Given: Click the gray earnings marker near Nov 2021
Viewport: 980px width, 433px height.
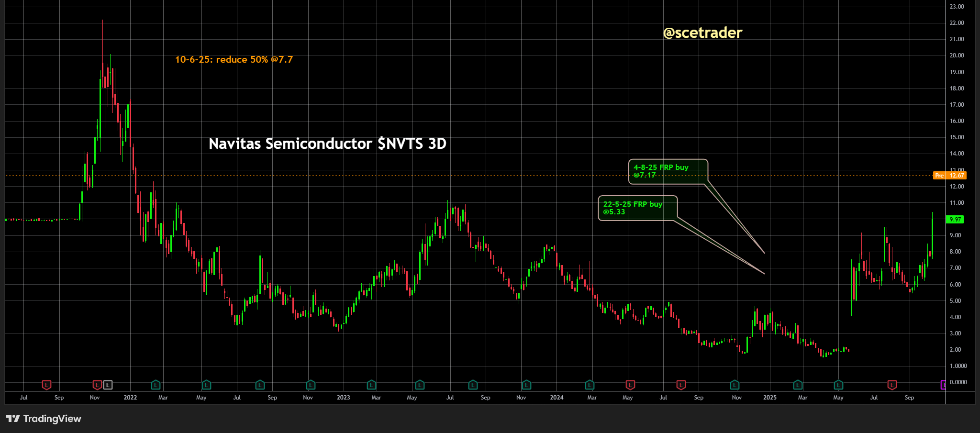Looking at the screenshot, I should tap(108, 385).
